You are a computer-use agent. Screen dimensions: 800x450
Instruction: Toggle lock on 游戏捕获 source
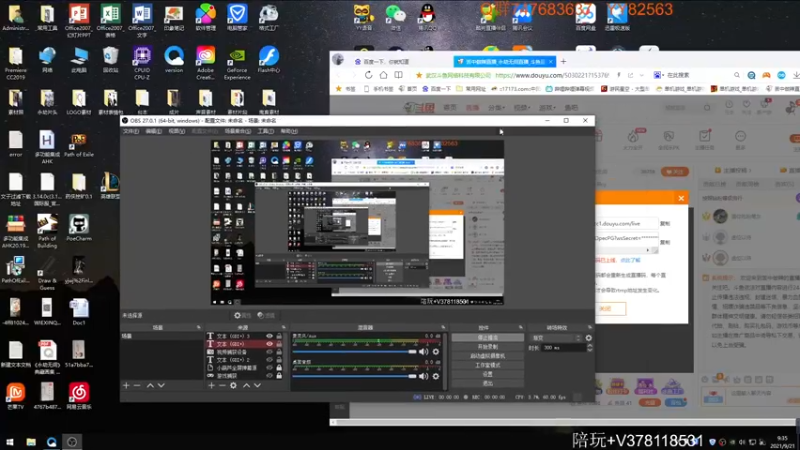[279, 376]
